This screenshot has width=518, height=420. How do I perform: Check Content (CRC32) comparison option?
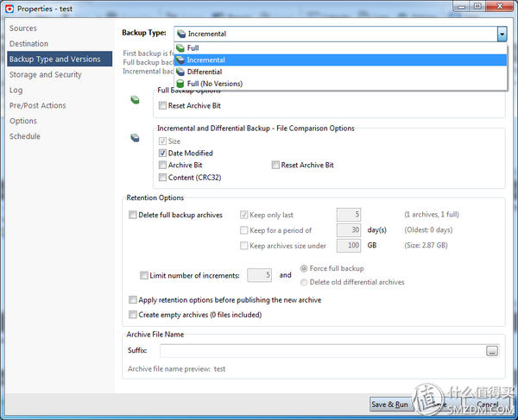point(162,178)
